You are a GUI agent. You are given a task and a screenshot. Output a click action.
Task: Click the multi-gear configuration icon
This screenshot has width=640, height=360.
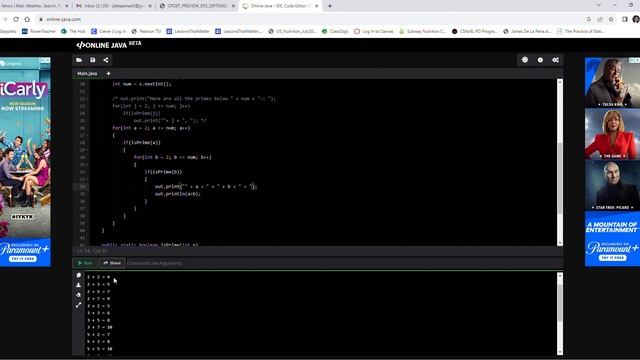tap(556, 60)
